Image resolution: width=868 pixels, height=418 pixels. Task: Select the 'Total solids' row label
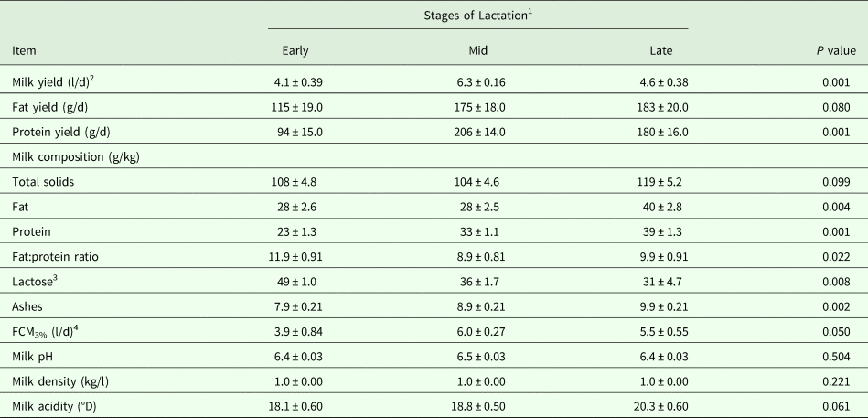pyautogui.click(x=44, y=182)
